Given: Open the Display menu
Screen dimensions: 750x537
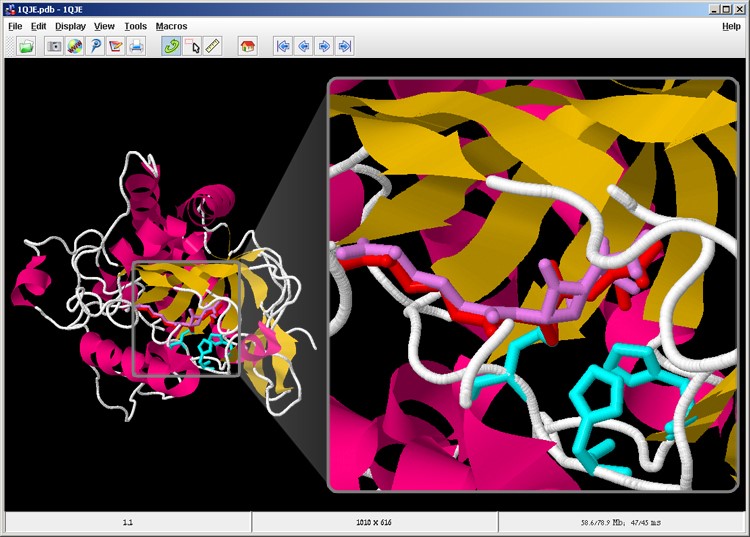Looking at the screenshot, I should 70,26.
